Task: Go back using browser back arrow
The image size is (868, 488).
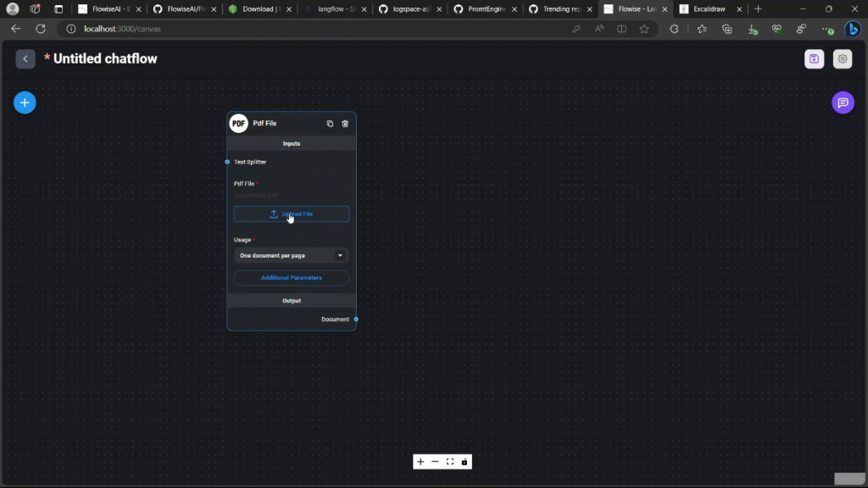Action: coord(15,29)
